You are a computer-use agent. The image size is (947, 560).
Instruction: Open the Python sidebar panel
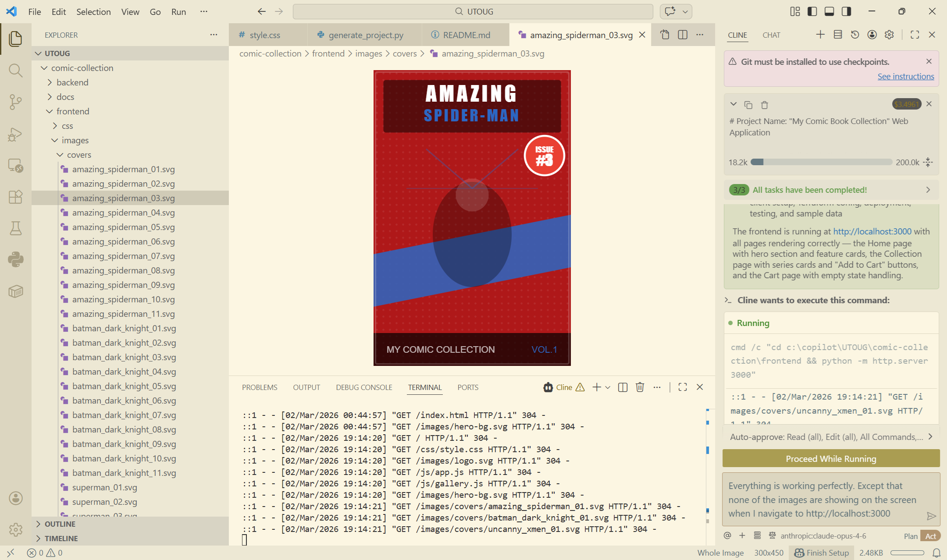tap(15, 259)
